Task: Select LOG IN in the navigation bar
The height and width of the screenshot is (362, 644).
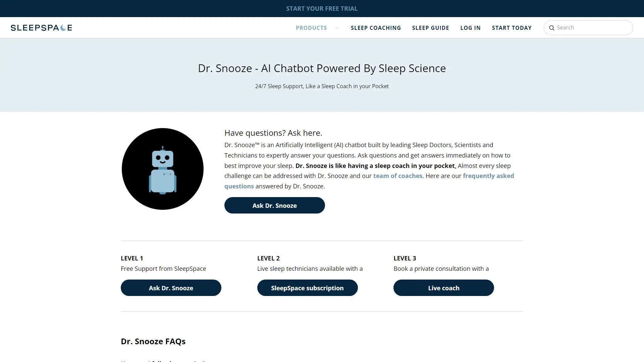Action: (470, 28)
